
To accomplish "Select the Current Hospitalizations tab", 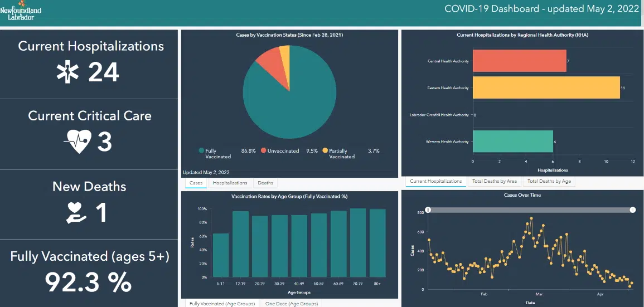I will click(435, 181).
